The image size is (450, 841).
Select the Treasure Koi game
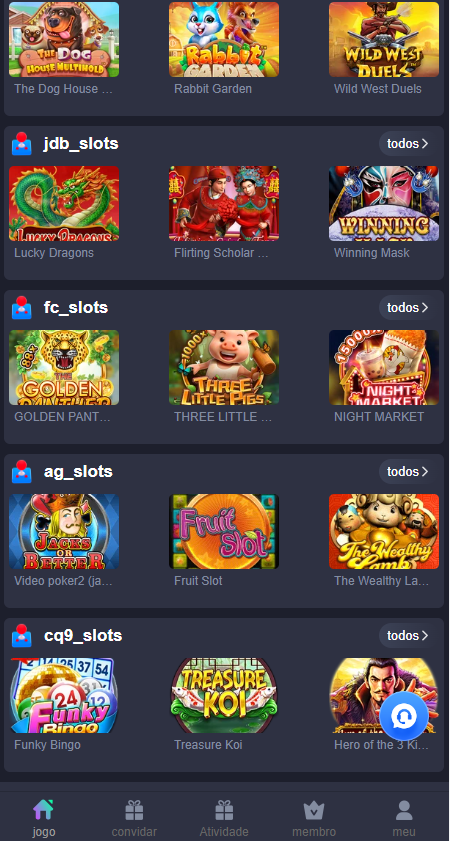click(224, 696)
